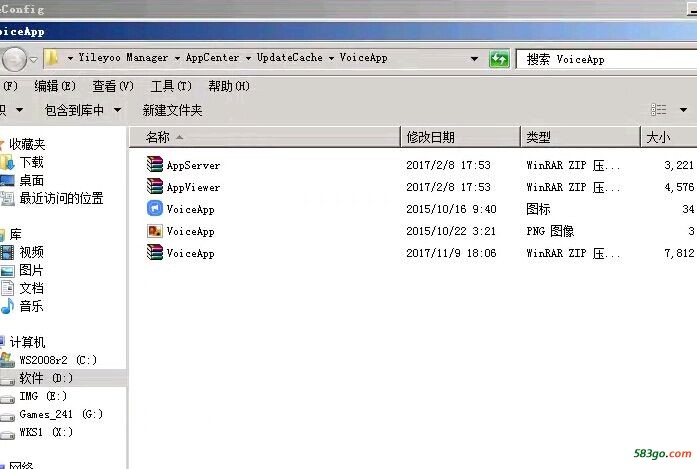Click the 搜索 VoiceApp search field
The image size is (697, 469).
click(x=606, y=59)
